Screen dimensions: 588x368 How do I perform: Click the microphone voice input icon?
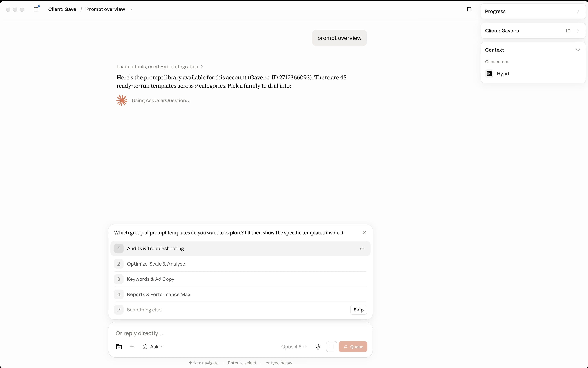click(x=318, y=347)
